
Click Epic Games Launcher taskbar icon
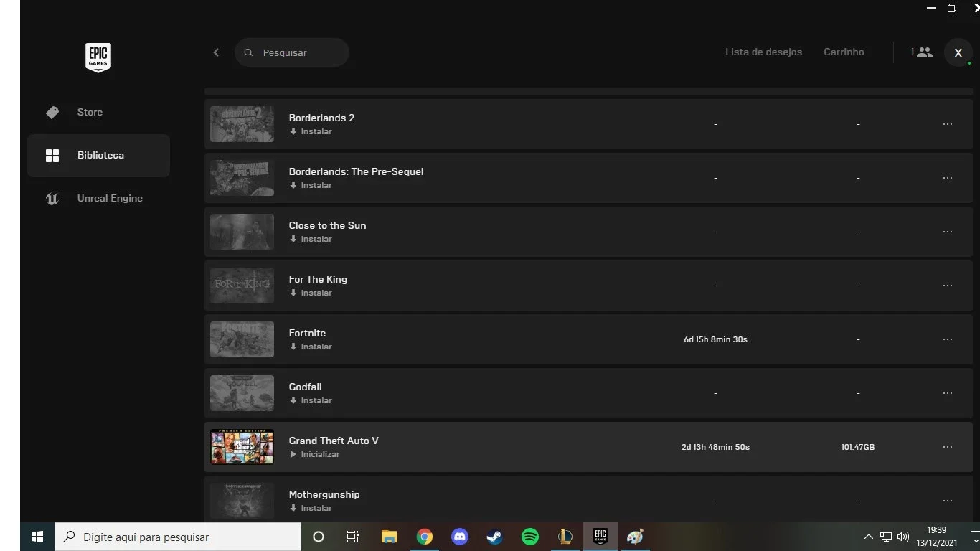600,537
